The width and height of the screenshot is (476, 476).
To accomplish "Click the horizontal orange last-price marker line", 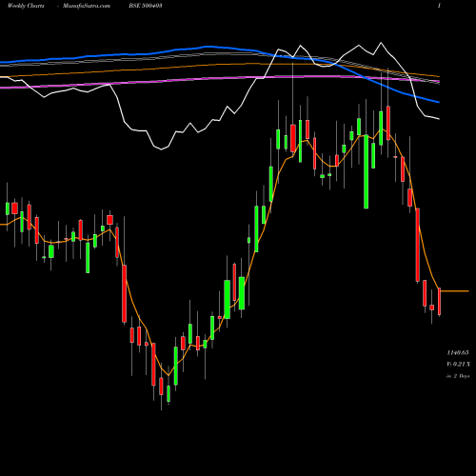I will [454, 291].
